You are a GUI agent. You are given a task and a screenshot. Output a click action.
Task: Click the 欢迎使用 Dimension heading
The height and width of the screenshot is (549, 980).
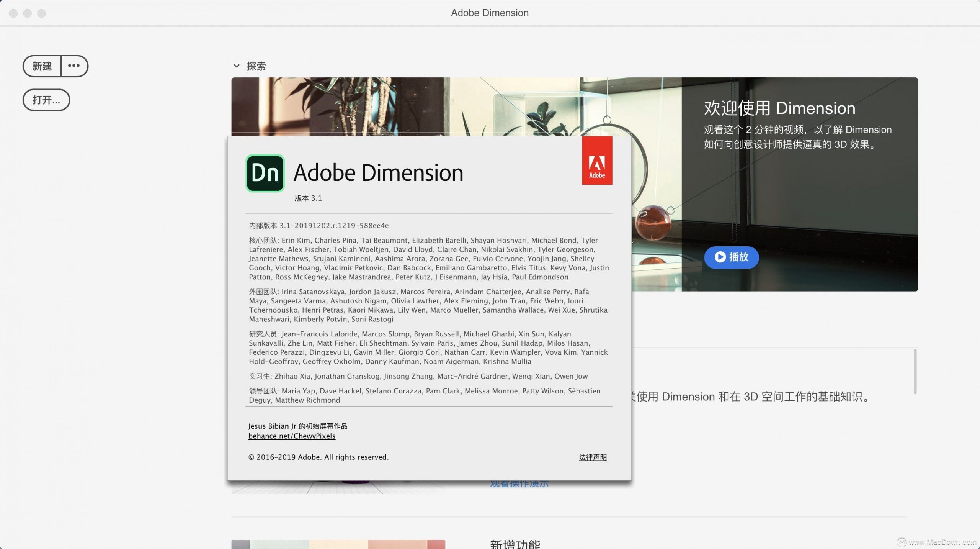779,108
